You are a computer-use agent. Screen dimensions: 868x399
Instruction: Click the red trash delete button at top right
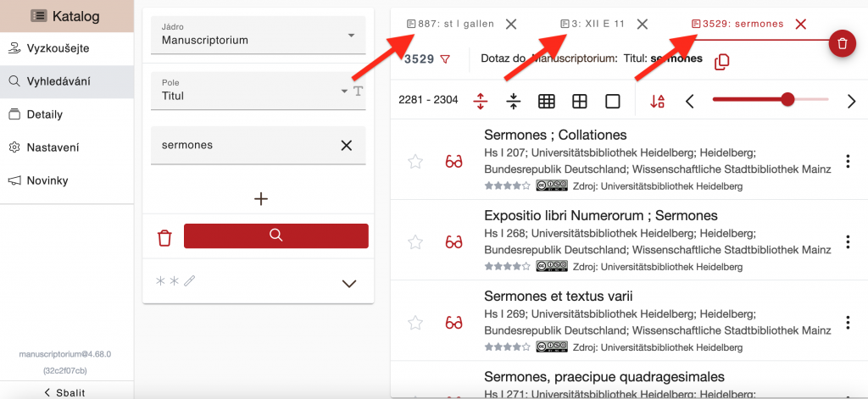(x=842, y=42)
